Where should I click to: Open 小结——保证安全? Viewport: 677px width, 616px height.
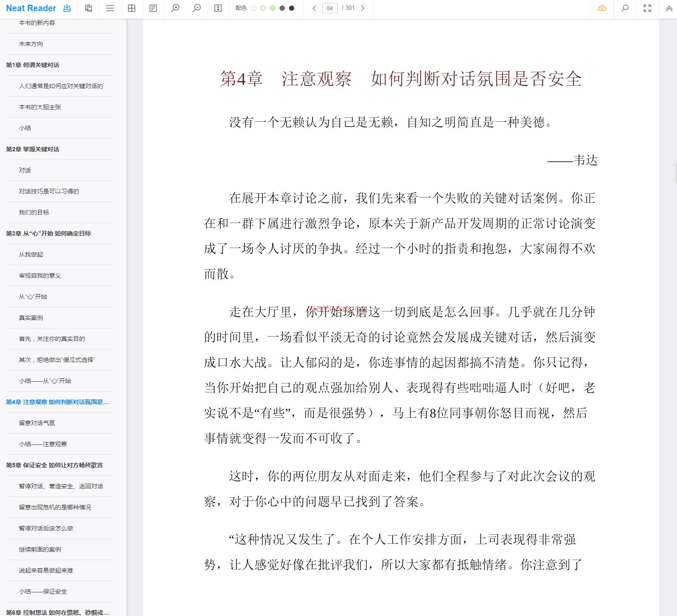43,591
